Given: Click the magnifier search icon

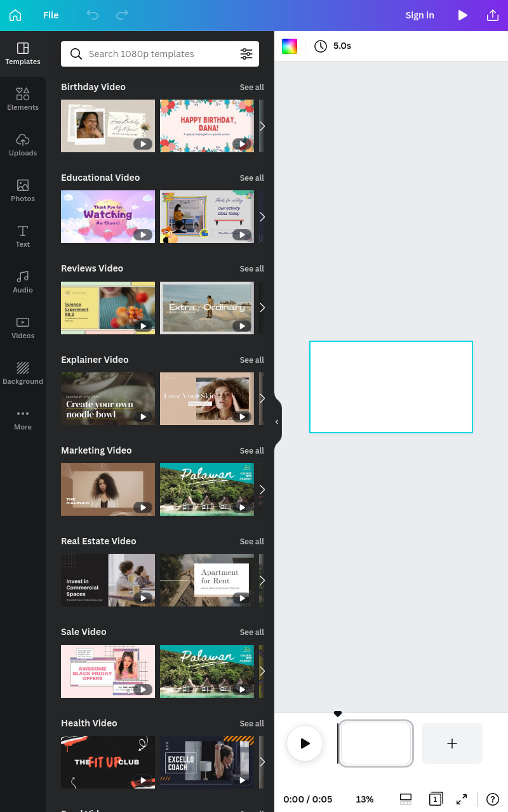Looking at the screenshot, I should click(x=76, y=54).
